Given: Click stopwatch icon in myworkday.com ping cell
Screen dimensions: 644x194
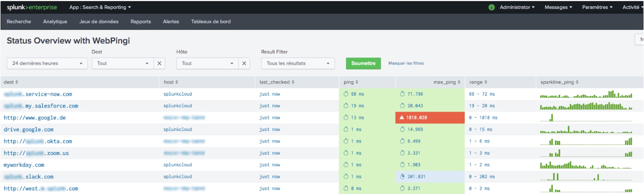Looking at the screenshot, I should point(346,165).
